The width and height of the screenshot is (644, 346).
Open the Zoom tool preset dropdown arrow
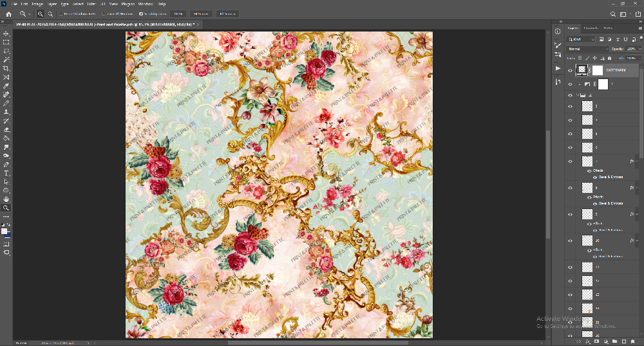[30, 14]
